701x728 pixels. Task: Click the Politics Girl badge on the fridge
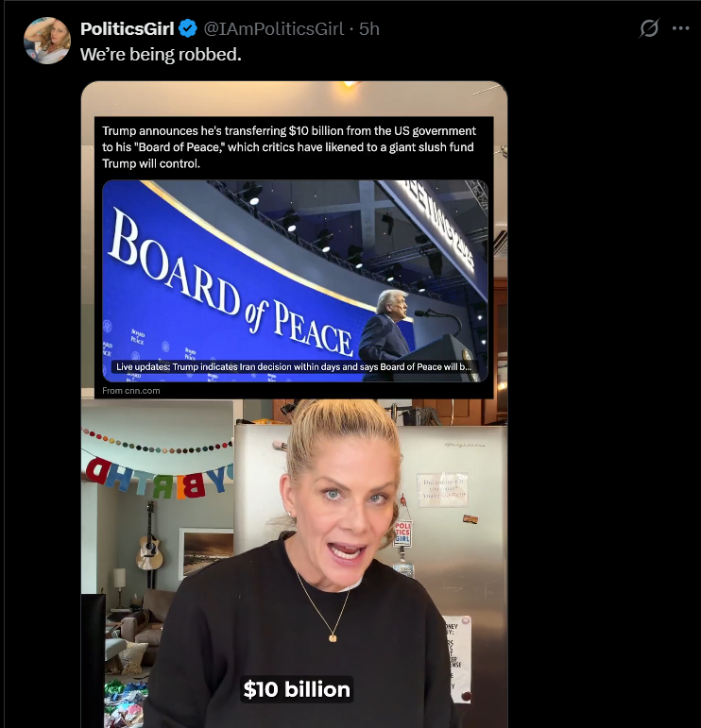click(402, 533)
